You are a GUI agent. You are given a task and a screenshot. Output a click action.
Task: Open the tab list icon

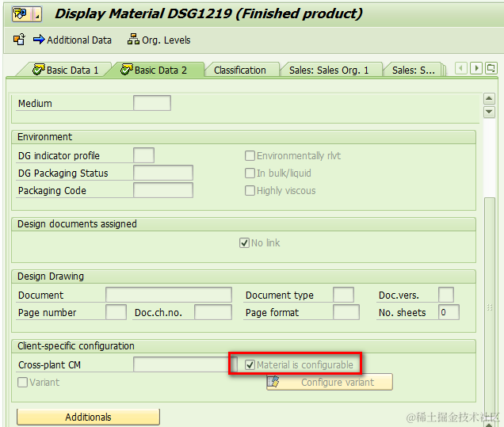click(x=491, y=68)
